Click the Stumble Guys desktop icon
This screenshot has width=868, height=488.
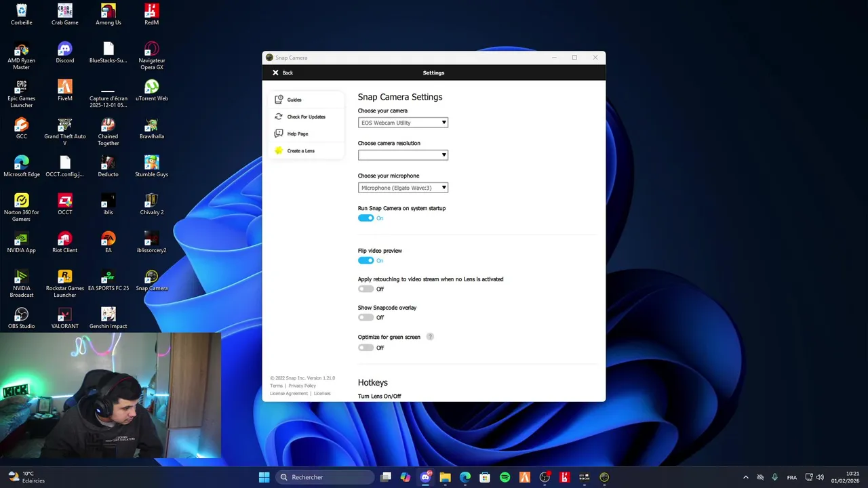152,167
